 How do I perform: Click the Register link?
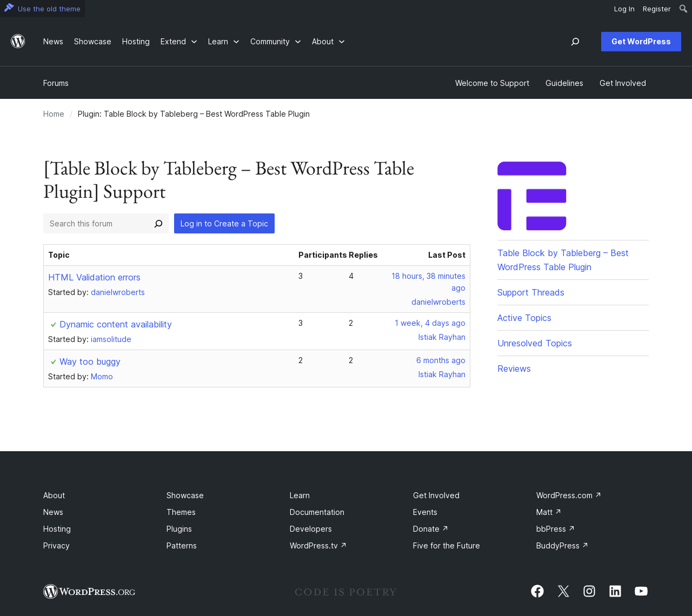[657, 9]
